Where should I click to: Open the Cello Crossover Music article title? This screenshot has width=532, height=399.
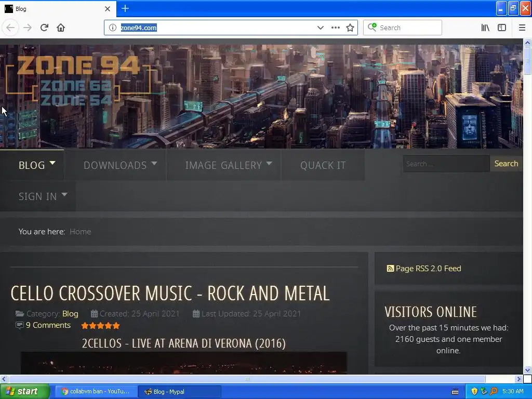point(170,293)
